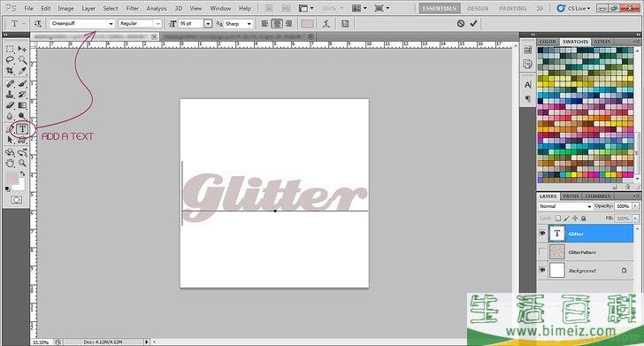Open the Fill slider arrow
Screen dimensions: 644x346
[635, 219]
